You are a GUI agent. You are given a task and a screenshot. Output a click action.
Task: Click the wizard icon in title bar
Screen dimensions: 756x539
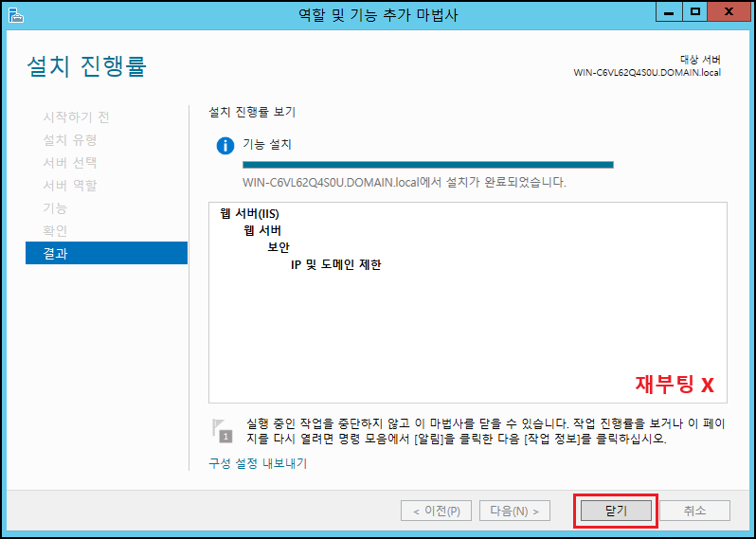click(15, 14)
